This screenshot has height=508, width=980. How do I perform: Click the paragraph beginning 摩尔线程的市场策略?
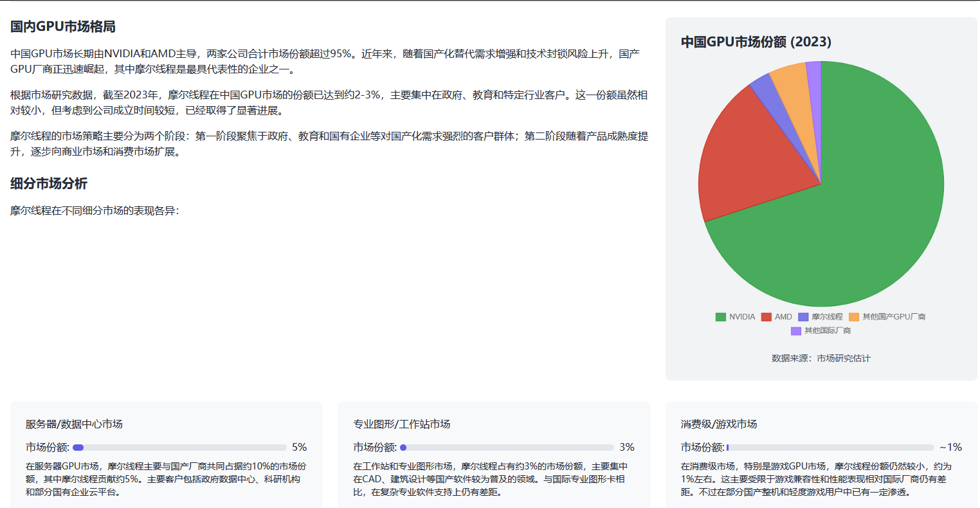click(x=329, y=143)
